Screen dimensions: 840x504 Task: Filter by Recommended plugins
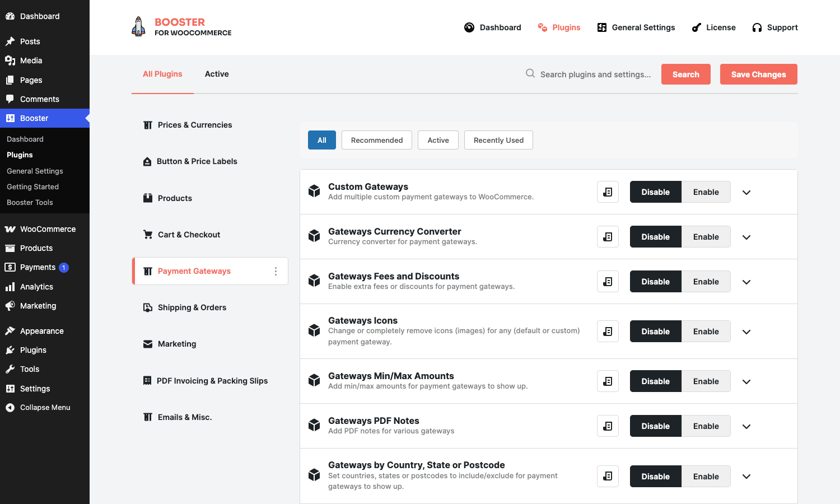click(377, 140)
